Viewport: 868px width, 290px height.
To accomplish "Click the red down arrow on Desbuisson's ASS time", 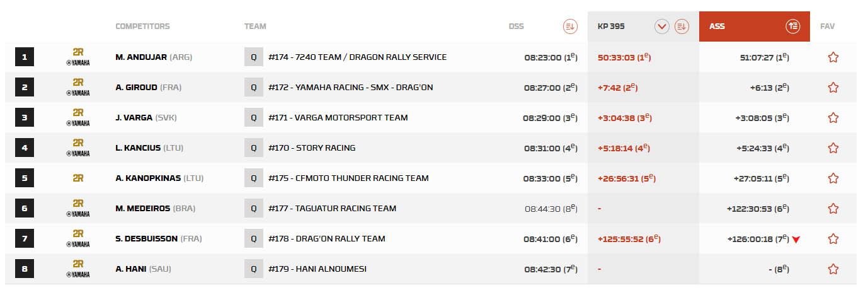I will (796, 240).
